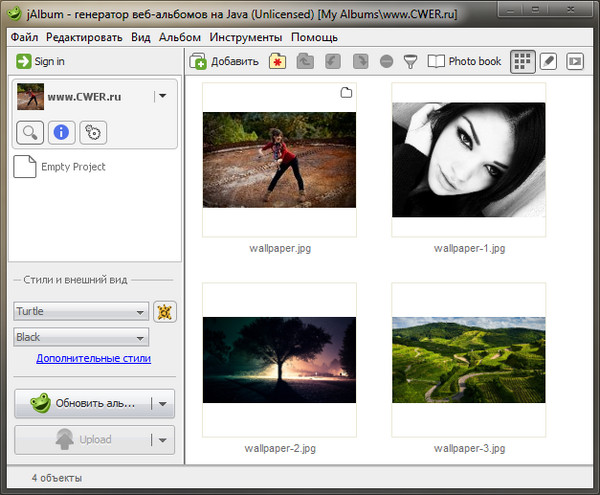
Task: Open album settings with the gears icon
Action: click(x=93, y=131)
